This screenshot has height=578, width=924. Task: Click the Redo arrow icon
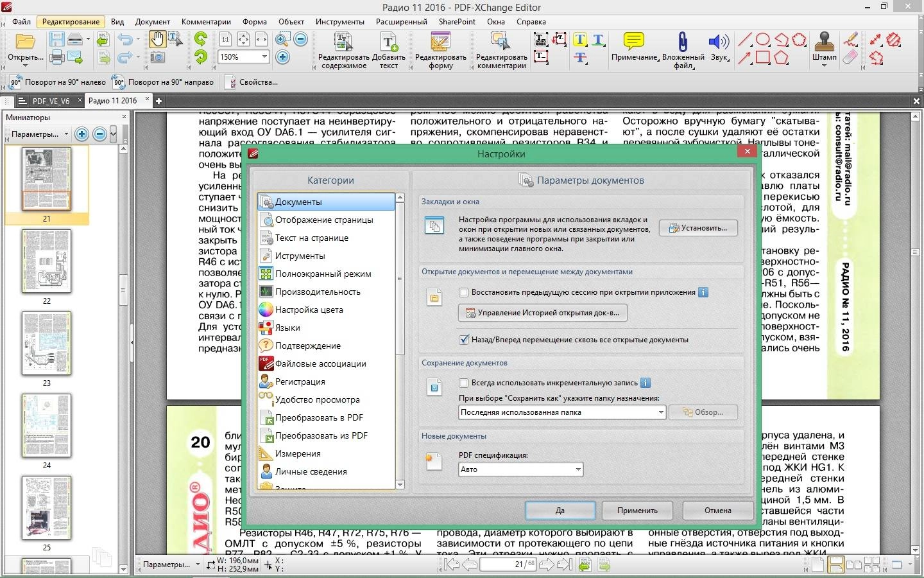click(125, 58)
